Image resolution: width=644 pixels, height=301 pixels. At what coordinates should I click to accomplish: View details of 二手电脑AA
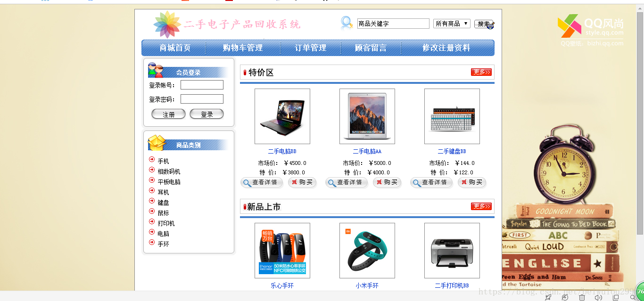347,182
